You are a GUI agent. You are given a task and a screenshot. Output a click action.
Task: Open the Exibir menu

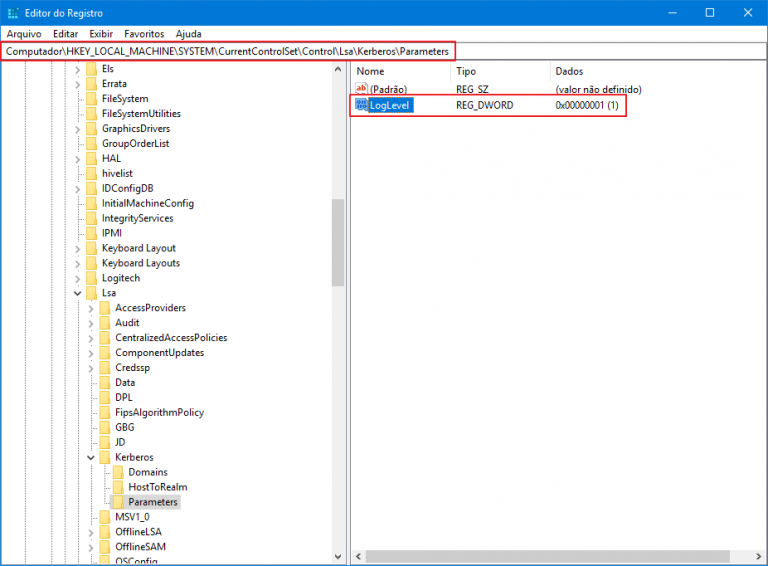(x=101, y=33)
